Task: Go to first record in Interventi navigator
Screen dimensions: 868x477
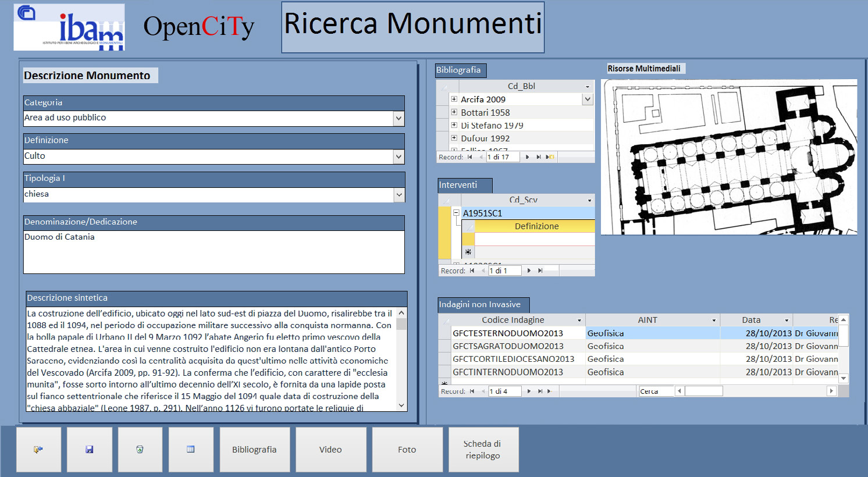Action: (472, 270)
